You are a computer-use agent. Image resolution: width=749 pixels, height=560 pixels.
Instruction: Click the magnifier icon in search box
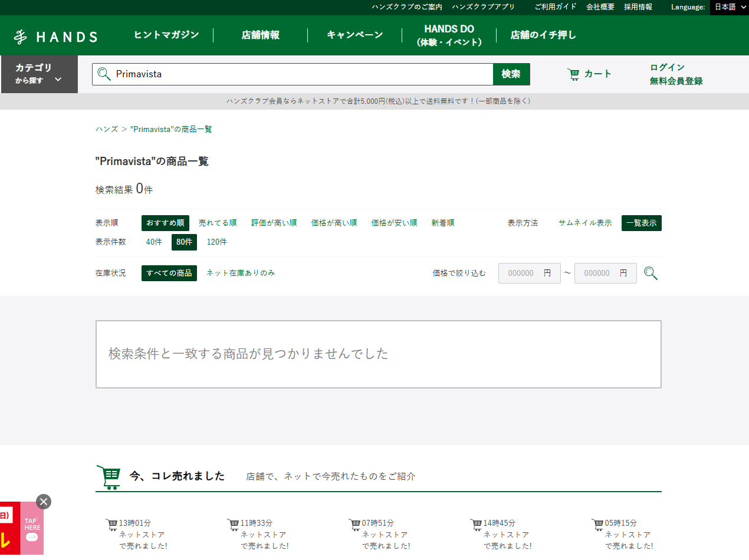click(x=104, y=74)
